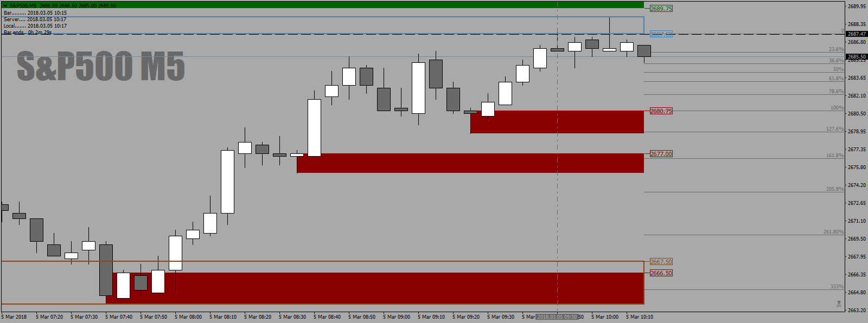This screenshot has width=868, height=323.
Task: Click the '5 Mar 10:00' time axis label
Action: (x=605, y=317)
